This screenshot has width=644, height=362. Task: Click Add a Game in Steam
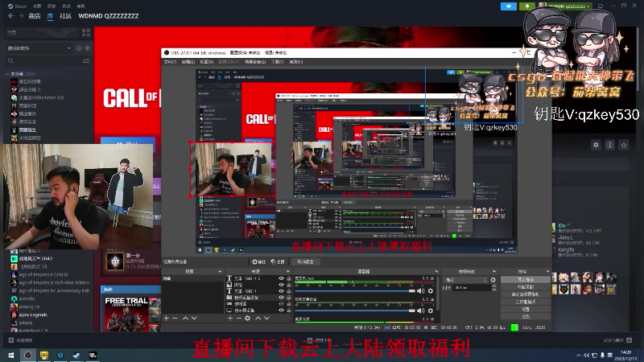click(x=21, y=340)
